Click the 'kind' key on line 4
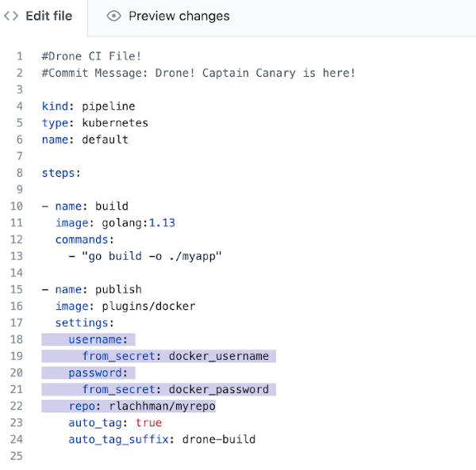 tap(55, 106)
